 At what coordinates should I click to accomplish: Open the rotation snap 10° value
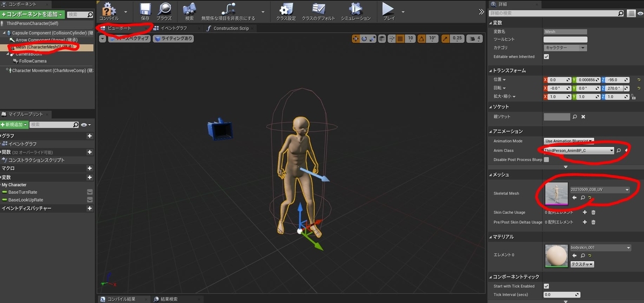[433, 39]
